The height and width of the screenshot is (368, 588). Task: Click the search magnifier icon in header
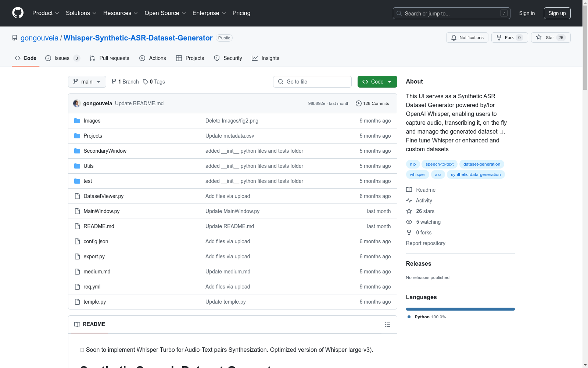point(399,13)
